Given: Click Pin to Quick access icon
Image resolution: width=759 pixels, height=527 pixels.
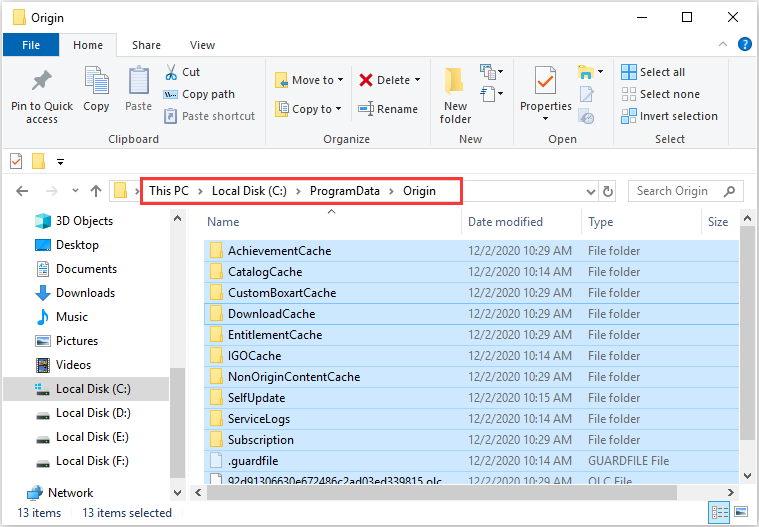Looking at the screenshot, I should click(42, 81).
